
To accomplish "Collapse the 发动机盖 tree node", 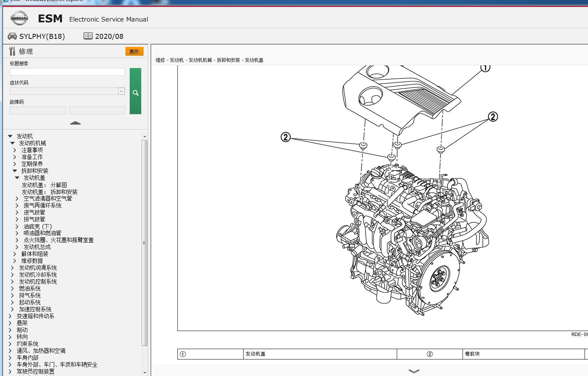I will [17, 178].
